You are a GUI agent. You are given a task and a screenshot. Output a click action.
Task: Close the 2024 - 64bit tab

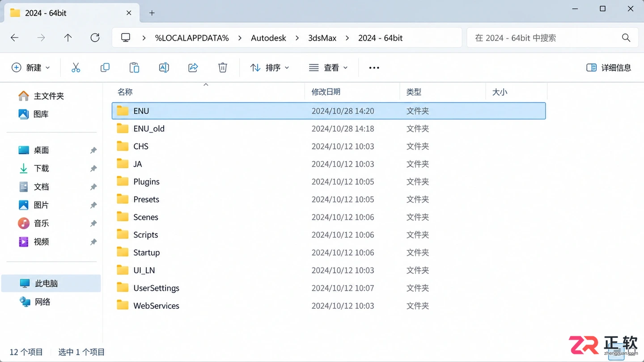pos(129,13)
